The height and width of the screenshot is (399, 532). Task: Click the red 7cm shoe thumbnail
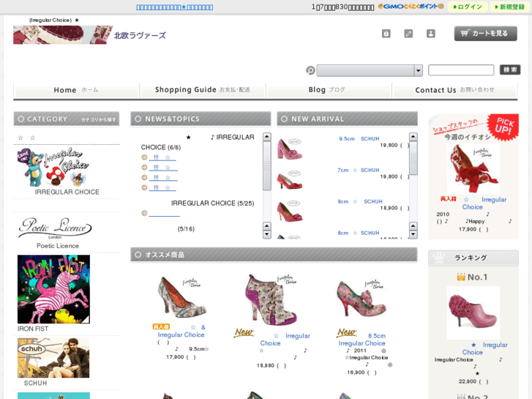point(290,180)
